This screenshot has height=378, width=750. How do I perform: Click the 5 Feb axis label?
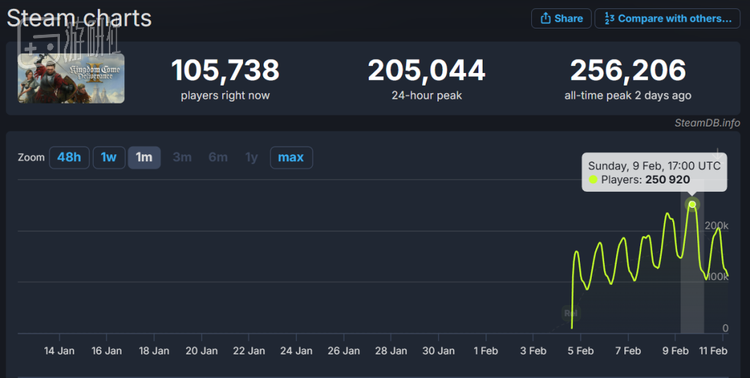pyautogui.click(x=580, y=351)
